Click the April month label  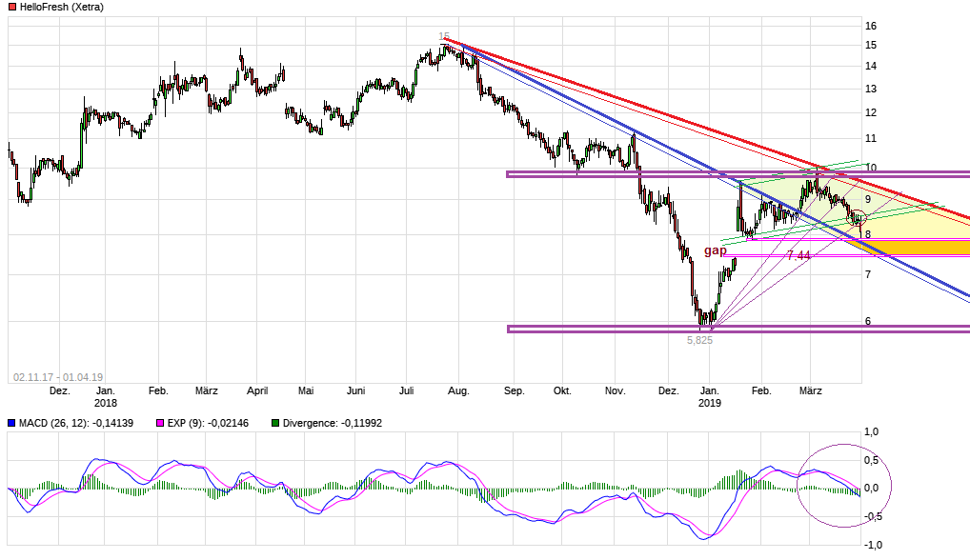[x=257, y=390]
